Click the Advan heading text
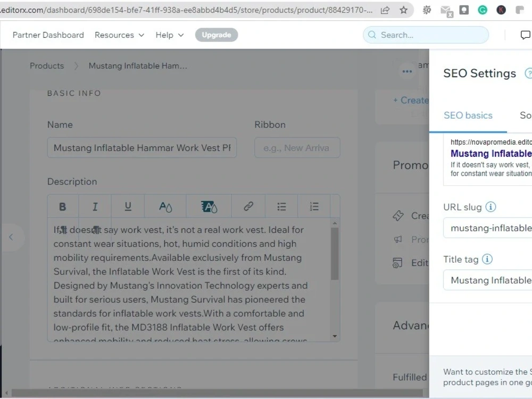 pyautogui.click(x=411, y=326)
